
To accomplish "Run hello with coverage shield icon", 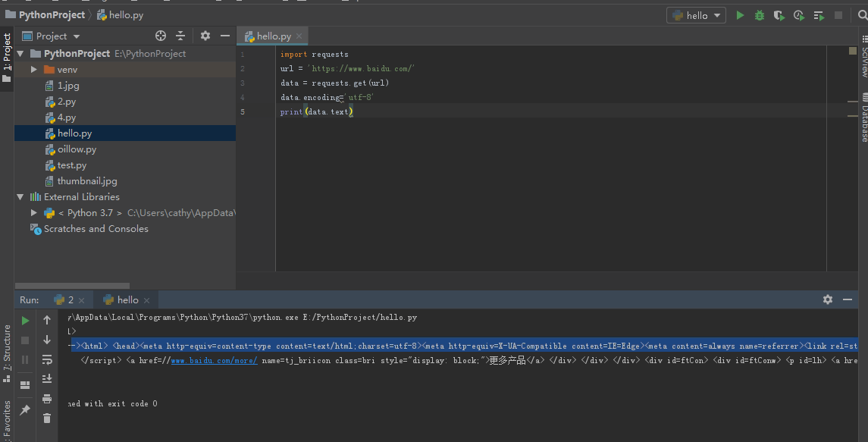I will point(779,15).
